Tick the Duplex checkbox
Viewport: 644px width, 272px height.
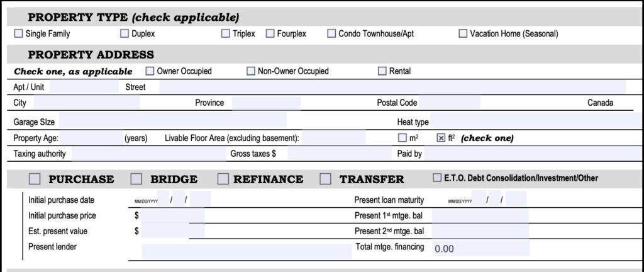pos(125,34)
